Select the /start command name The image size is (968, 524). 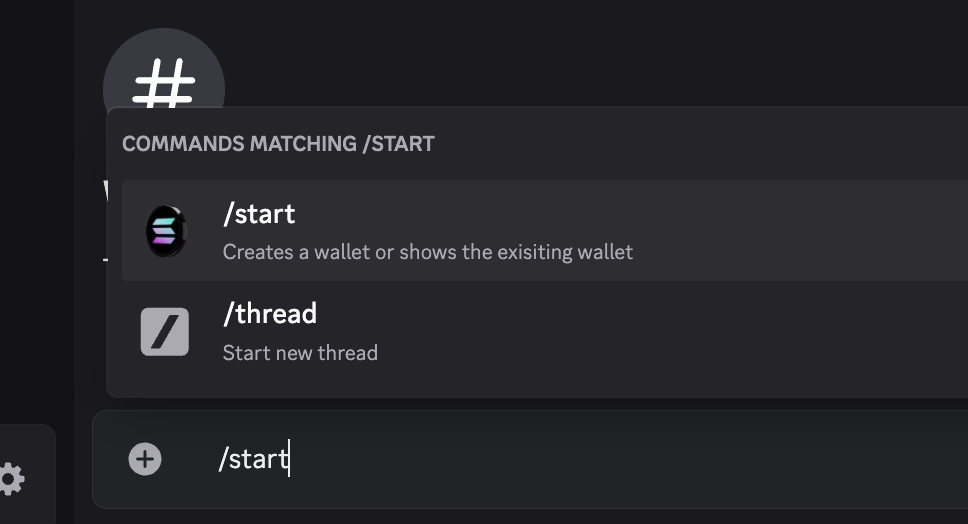[259, 214]
